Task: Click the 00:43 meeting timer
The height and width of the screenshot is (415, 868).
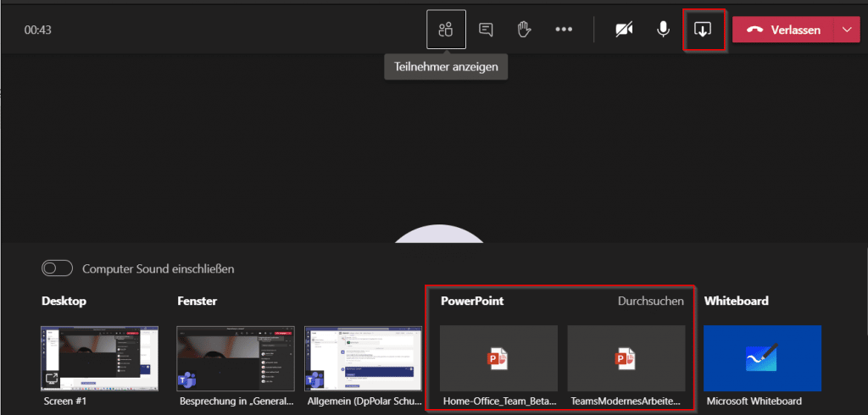Action: pyautogui.click(x=37, y=30)
